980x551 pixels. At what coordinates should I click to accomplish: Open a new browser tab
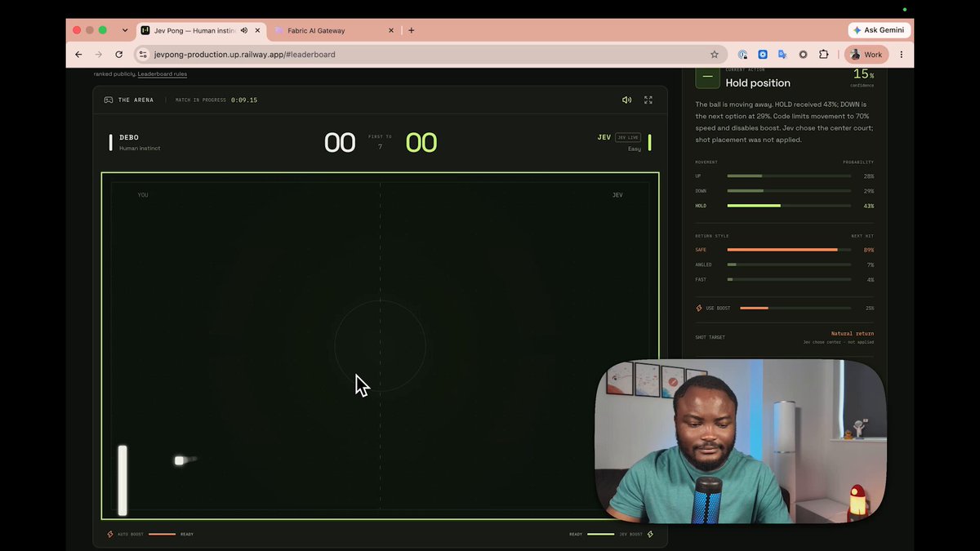click(411, 30)
